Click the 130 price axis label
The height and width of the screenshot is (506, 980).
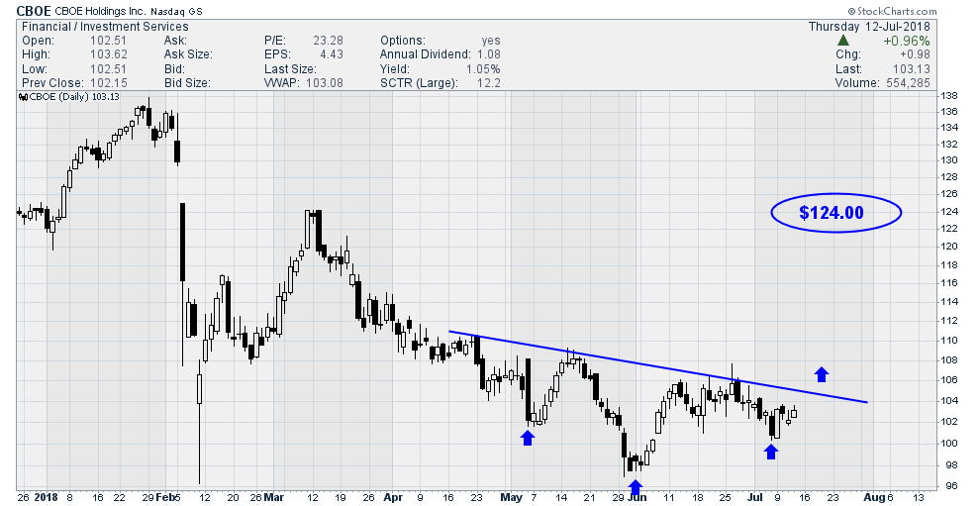point(950,160)
